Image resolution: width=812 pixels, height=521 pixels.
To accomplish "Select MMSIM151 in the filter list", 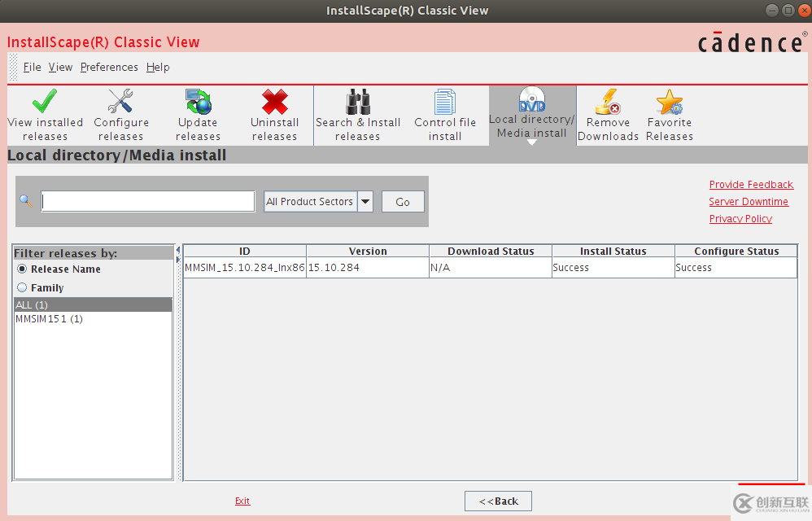I will click(48, 318).
